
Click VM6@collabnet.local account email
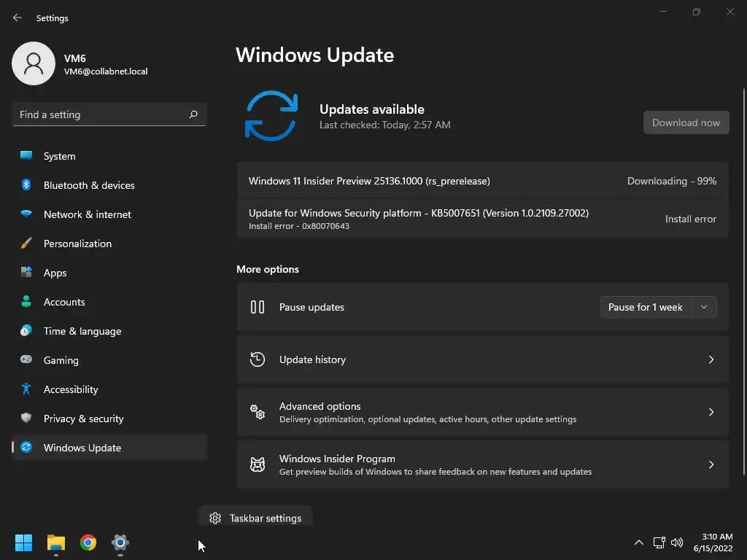pos(106,71)
